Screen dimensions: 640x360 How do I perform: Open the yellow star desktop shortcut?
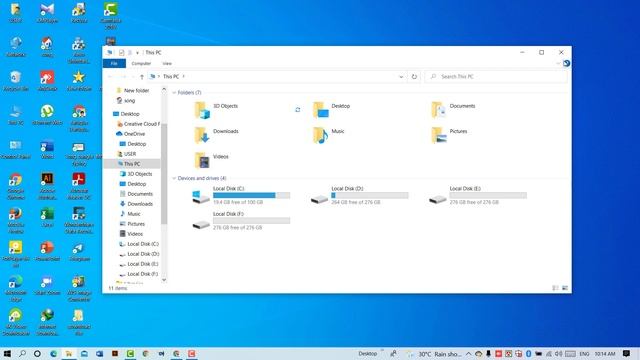(x=79, y=80)
